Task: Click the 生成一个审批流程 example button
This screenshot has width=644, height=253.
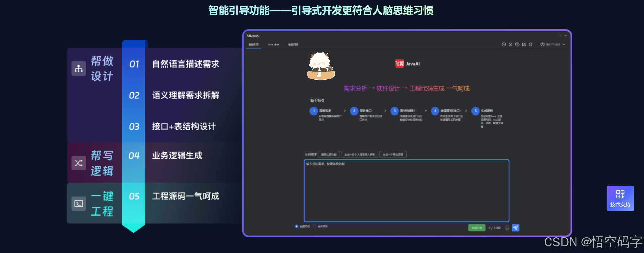Action: [x=393, y=154]
